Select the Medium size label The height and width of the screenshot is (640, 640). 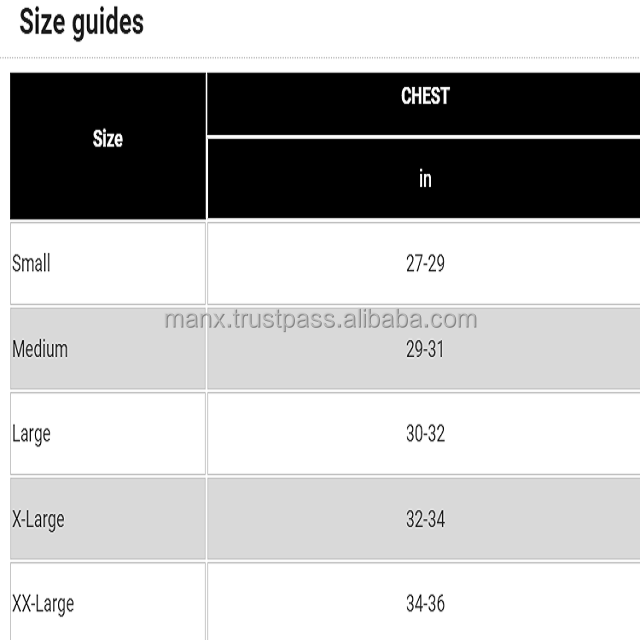tap(40, 349)
